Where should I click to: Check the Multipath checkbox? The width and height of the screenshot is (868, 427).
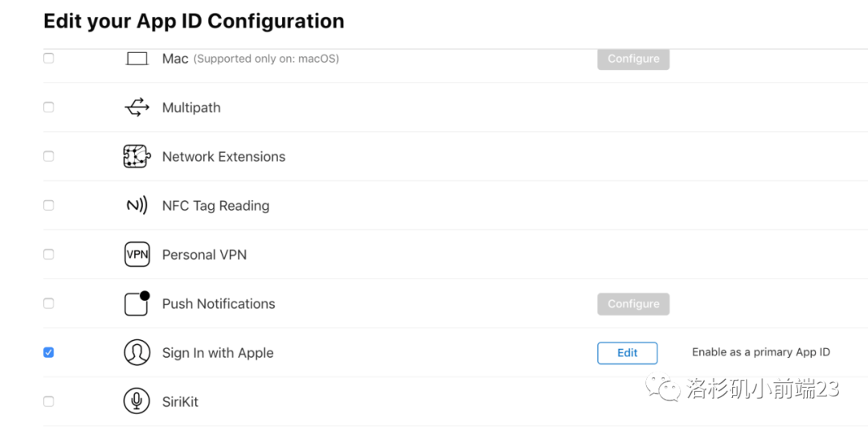48,108
